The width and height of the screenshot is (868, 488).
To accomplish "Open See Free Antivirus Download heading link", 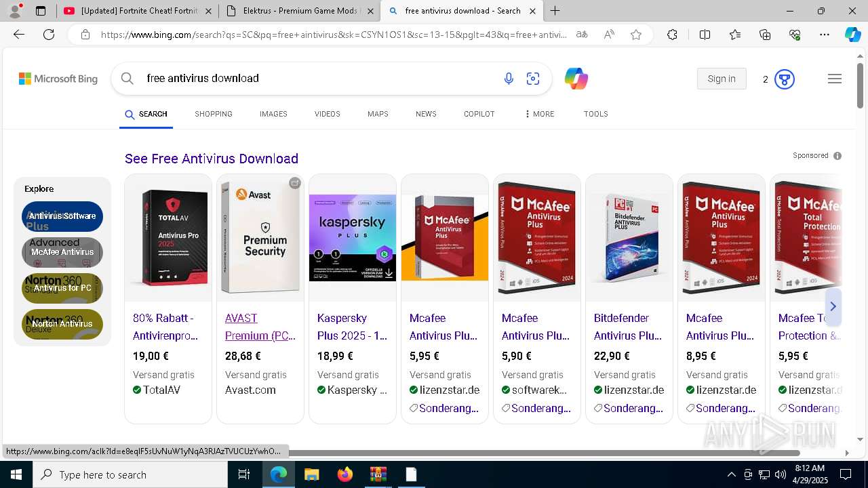I will pyautogui.click(x=212, y=159).
